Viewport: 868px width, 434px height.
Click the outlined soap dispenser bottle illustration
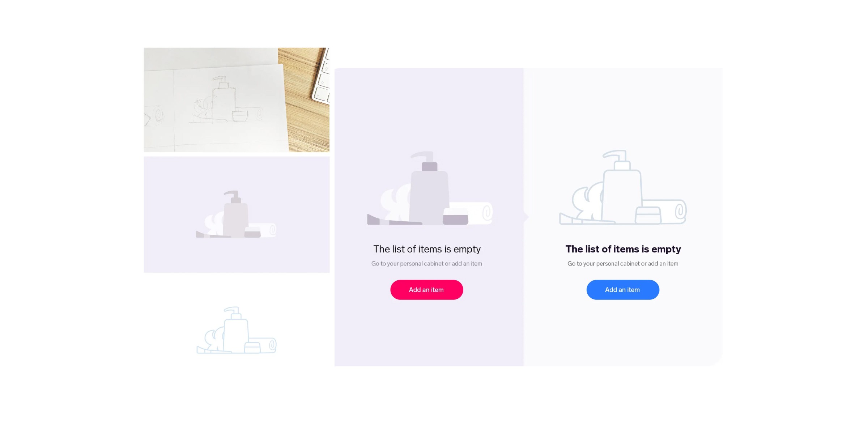coord(622,186)
